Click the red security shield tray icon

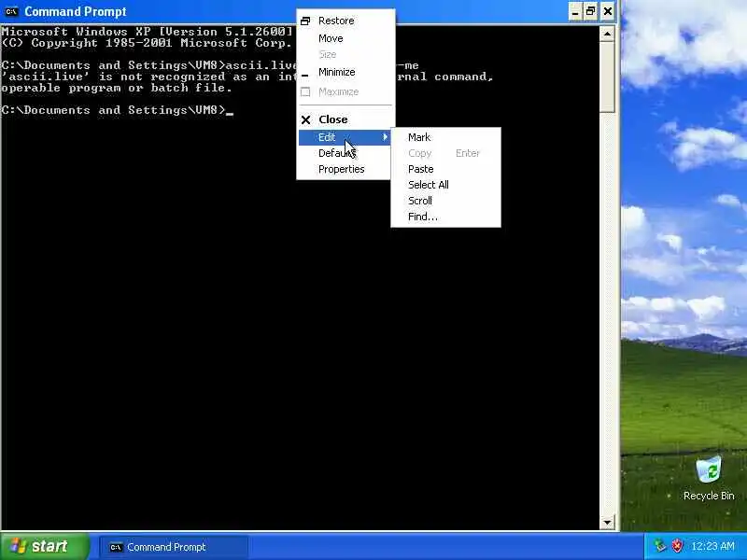pos(677,546)
